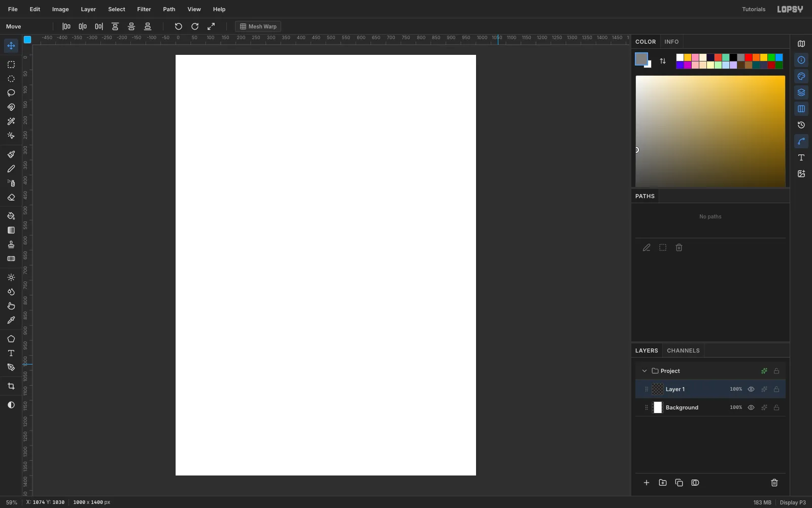Toggle the Info panel icon in right sidebar

tap(801, 60)
